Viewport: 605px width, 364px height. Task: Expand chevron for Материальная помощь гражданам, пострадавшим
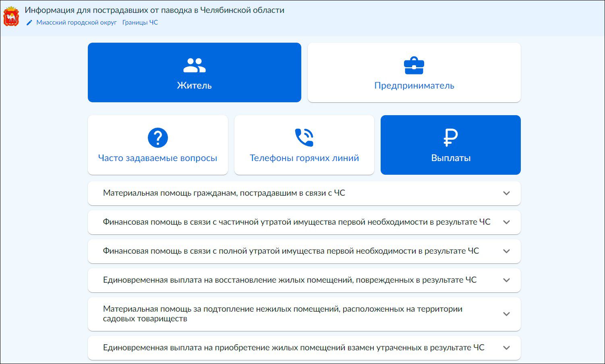507,193
